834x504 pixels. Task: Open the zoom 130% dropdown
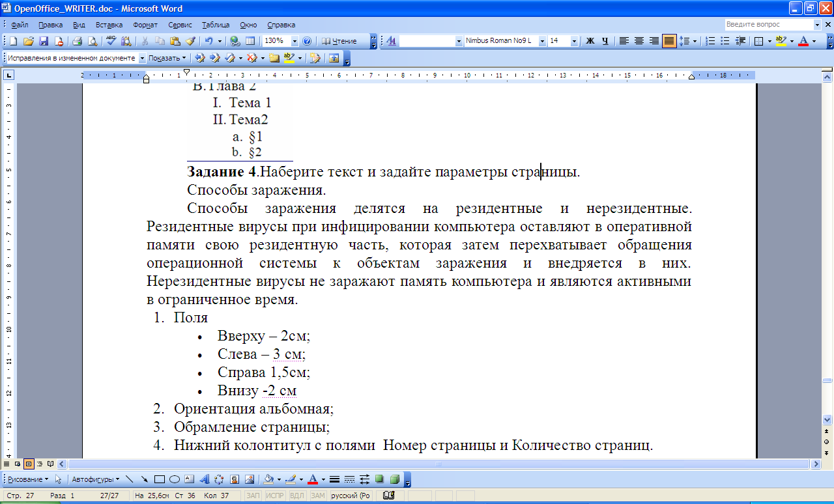(x=295, y=41)
